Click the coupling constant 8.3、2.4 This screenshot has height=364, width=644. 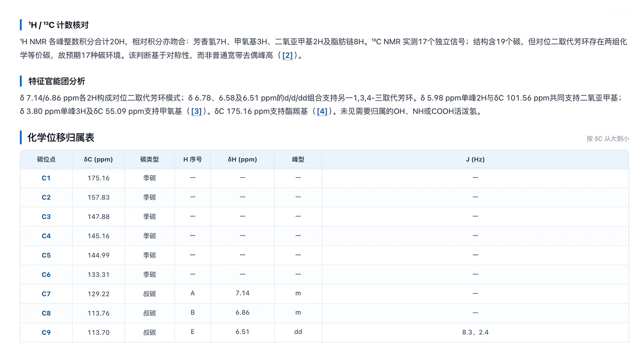(x=475, y=332)
